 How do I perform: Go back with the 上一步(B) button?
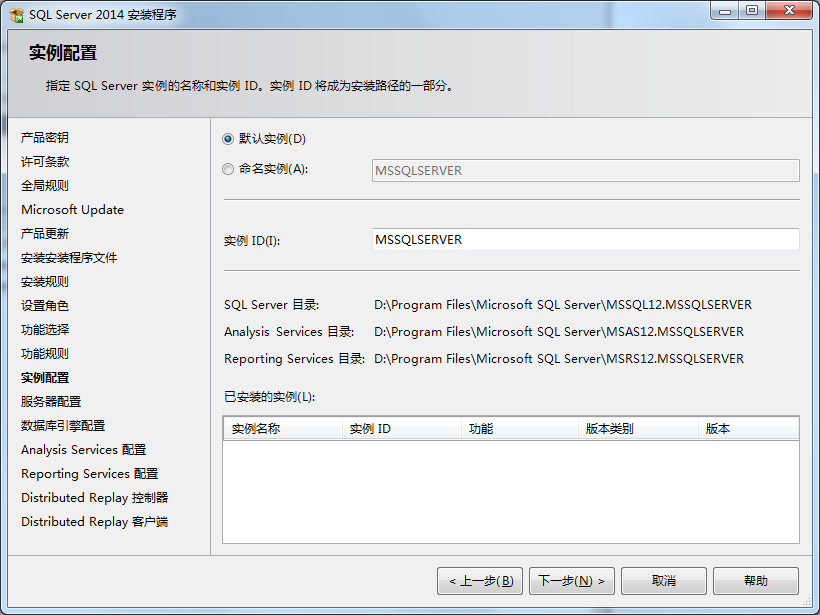pos(480,581)
